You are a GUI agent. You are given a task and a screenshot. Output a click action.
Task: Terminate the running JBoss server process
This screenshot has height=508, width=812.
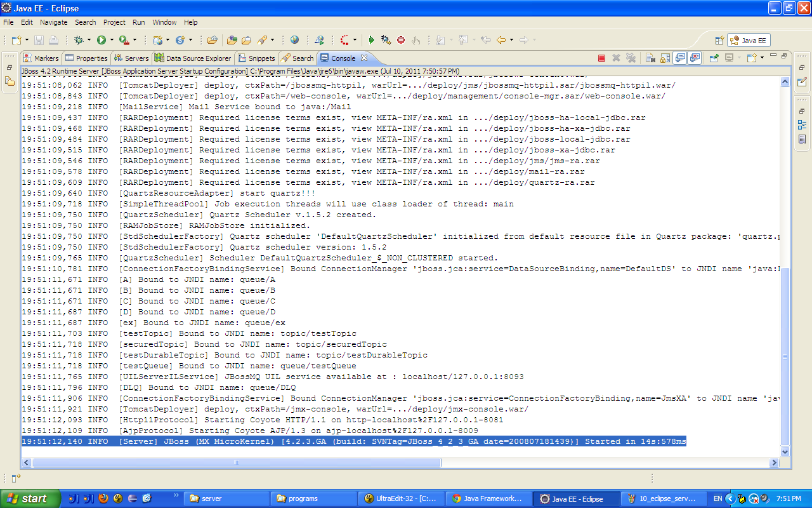coord(601,57)
